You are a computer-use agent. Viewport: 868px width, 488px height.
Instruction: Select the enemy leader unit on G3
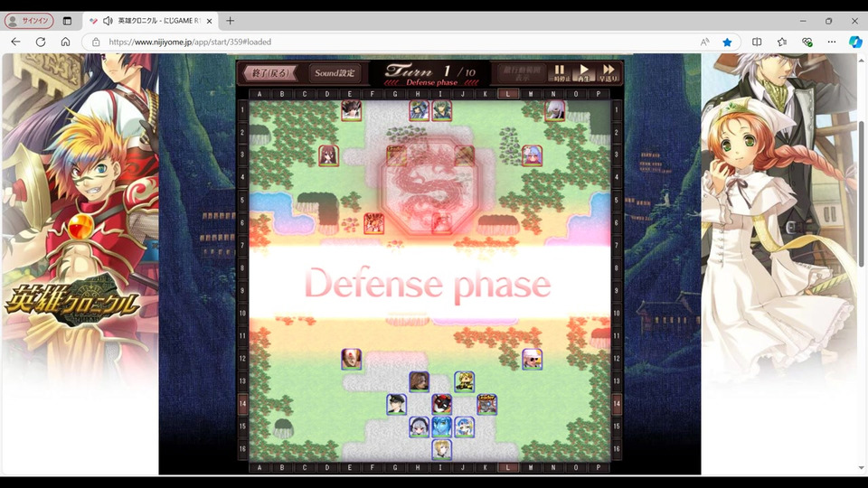click(396, 155)
